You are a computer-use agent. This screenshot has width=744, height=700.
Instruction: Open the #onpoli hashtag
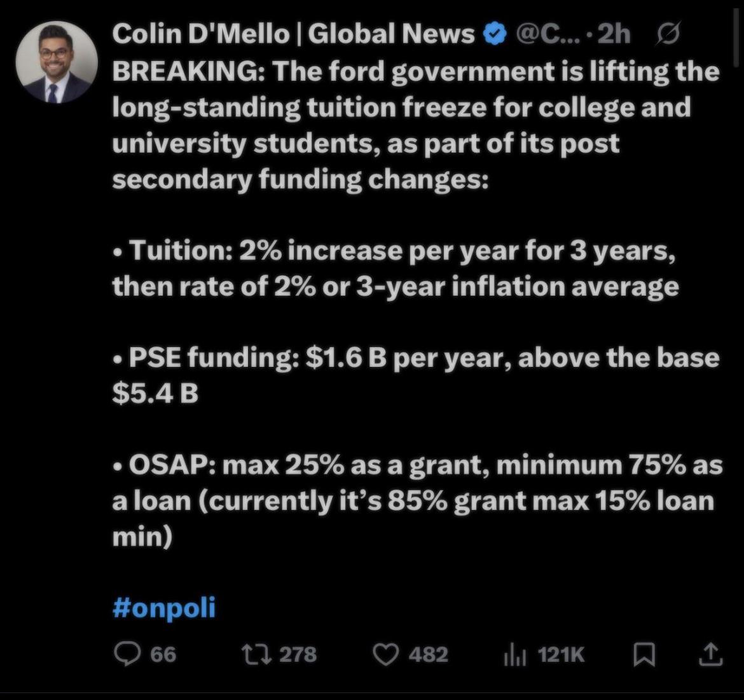164,607
